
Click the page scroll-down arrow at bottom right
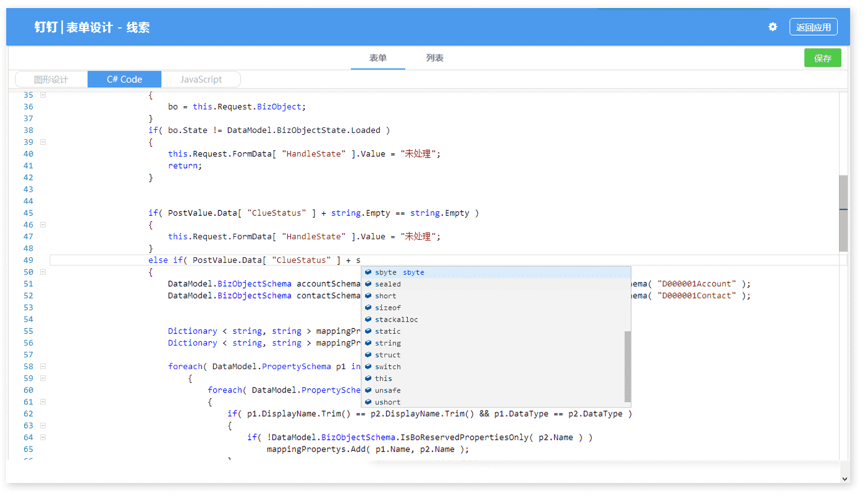[845, 479]
